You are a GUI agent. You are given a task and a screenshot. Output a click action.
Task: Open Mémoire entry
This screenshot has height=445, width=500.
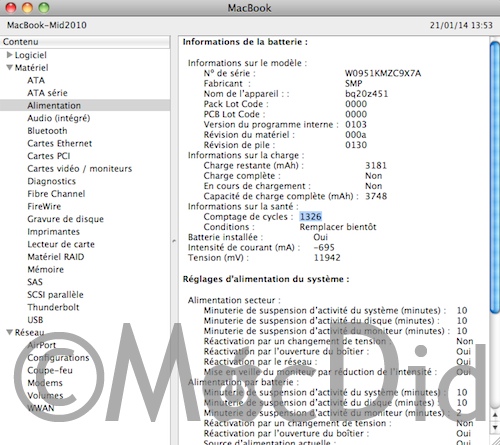click(46, 269)
